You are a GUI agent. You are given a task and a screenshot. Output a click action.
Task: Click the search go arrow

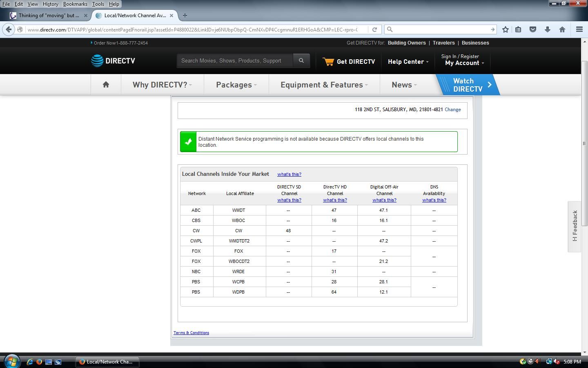click(x=492, y=29)
